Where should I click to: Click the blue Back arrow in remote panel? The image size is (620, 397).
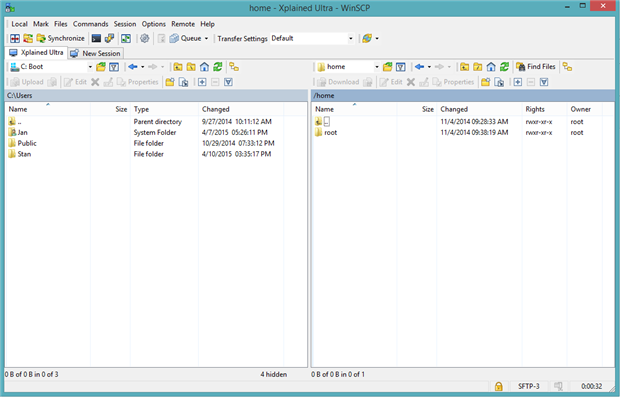(x=419, y=67)
